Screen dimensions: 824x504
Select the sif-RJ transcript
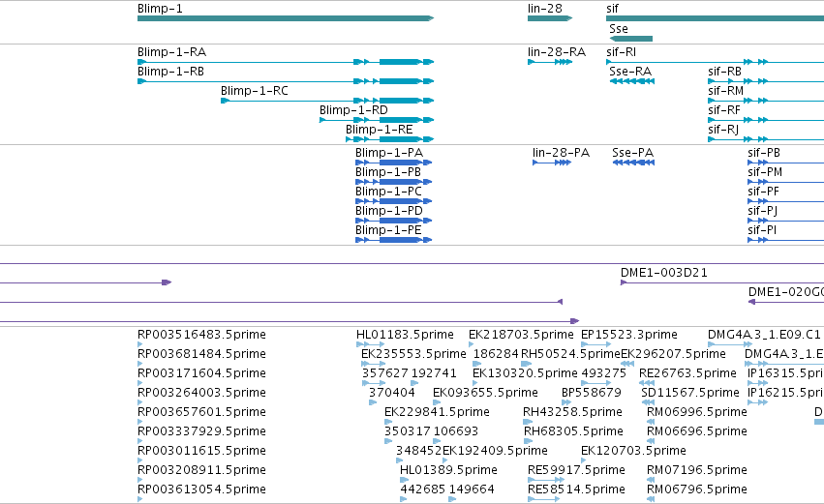766,139
